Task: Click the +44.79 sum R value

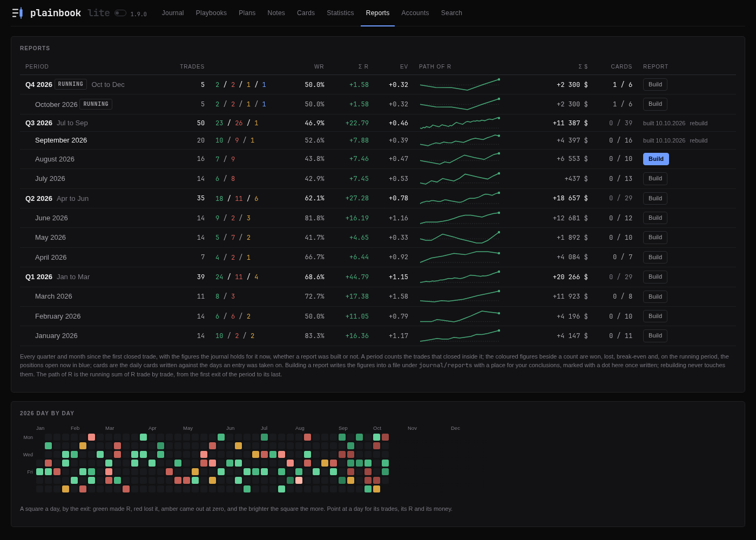Action: [x=357, y=277]
